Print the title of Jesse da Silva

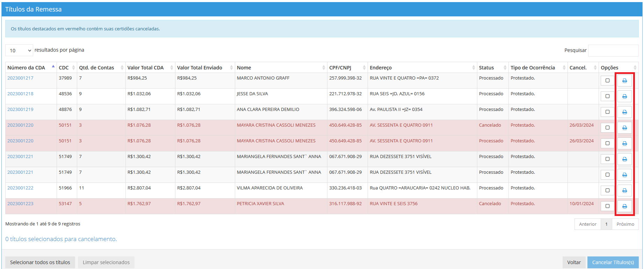tap(624, 96)
